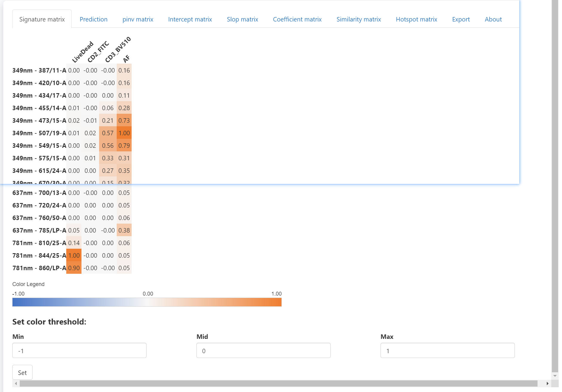Image resolution: width=562 pixels, height=392 pixels.
Task: Click the Max threshold input field
Action: tap(447, 351)
